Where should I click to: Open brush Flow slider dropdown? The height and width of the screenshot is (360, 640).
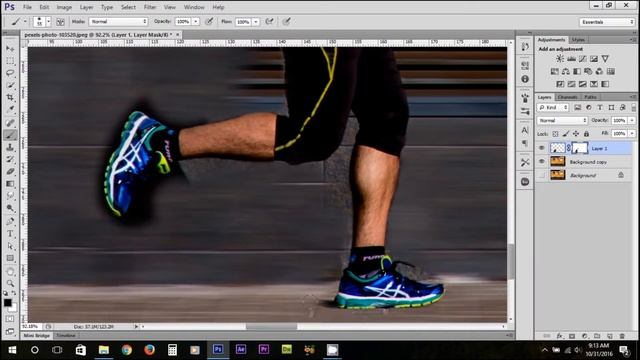(x=256, y=22)
